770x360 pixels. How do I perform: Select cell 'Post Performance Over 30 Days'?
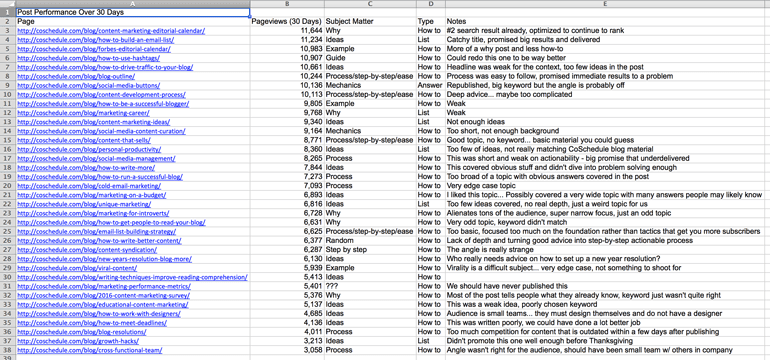[133, 12]
